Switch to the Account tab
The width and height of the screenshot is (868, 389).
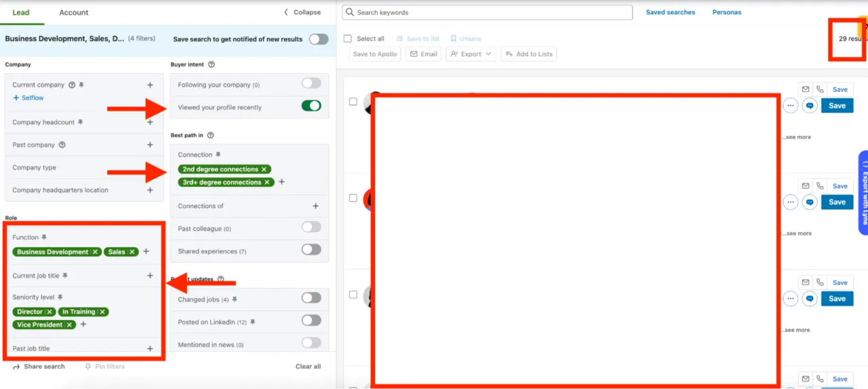tap(74, 12)
